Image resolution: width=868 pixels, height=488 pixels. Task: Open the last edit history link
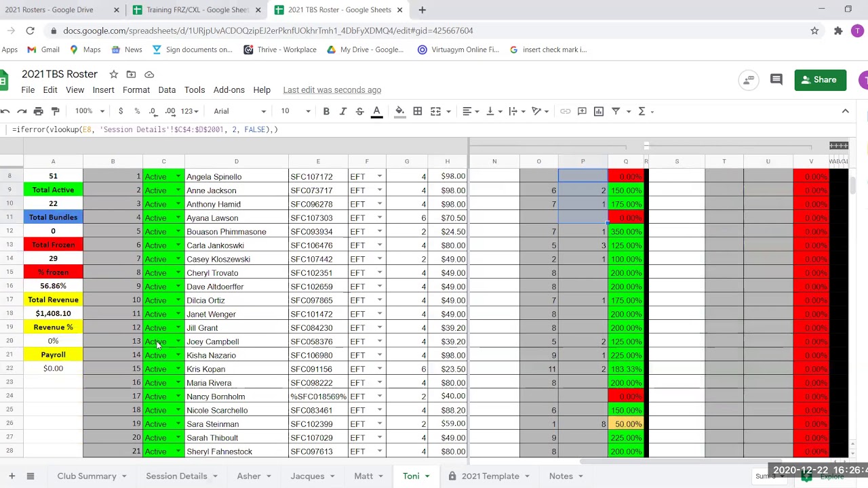332,90
